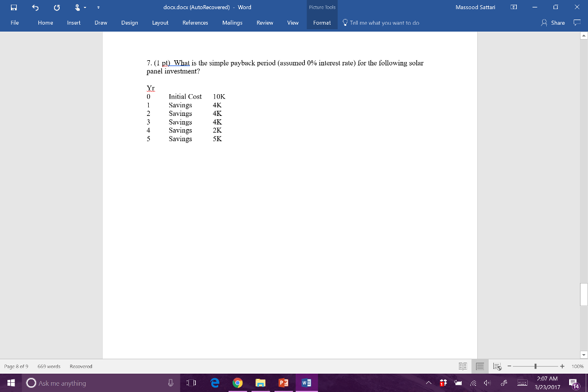Open the Mailings ribbon tab
588x392 pixels.
click(232, 23)
